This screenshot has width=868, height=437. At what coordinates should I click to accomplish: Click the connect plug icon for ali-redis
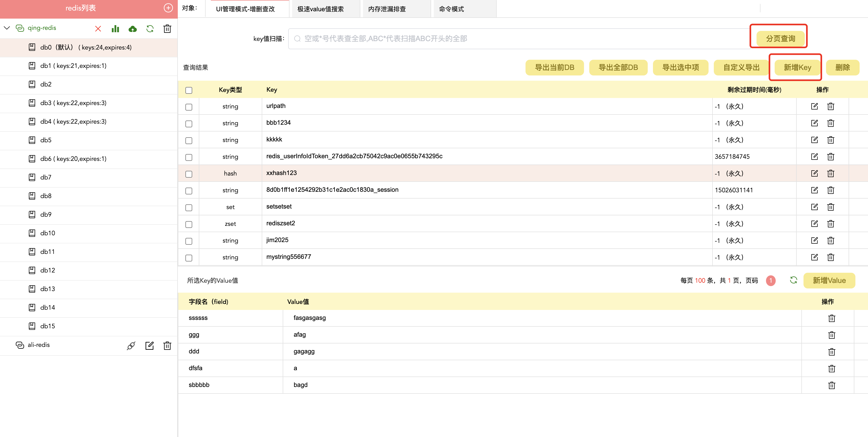[131, 345]
